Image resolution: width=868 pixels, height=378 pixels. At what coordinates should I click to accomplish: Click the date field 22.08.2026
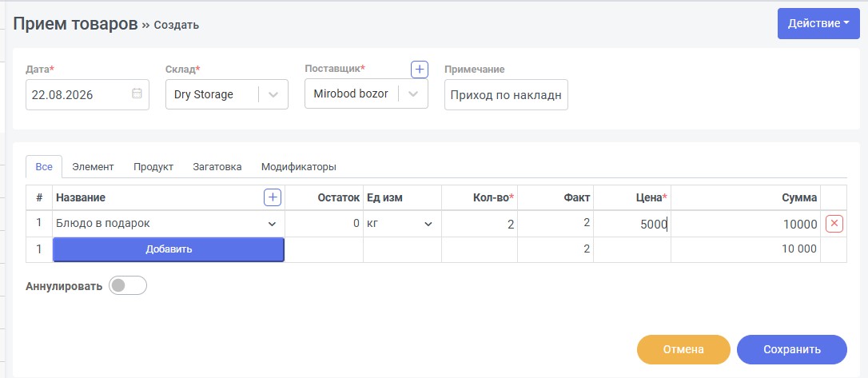87,94
